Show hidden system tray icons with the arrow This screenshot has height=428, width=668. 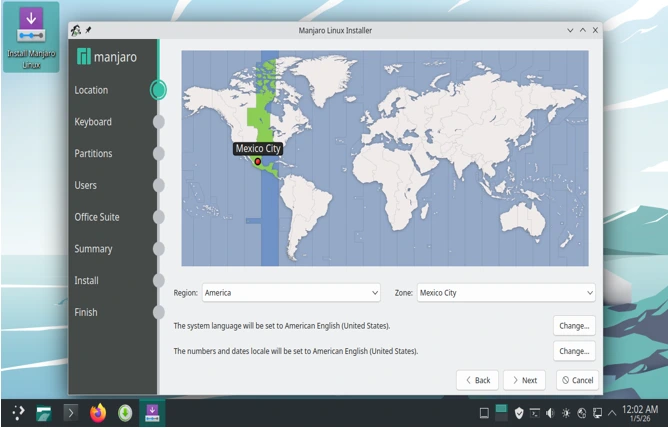612,413
